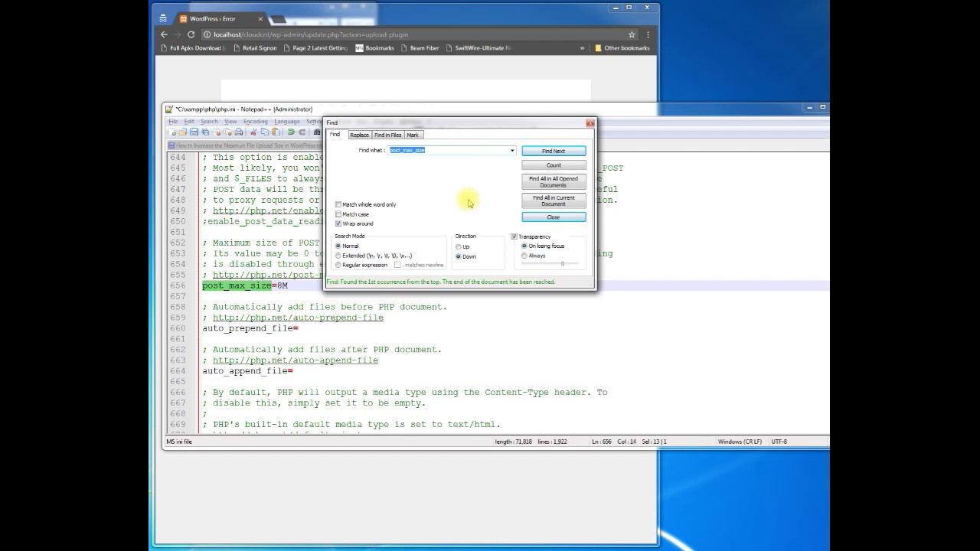Click line 656 post_max_size text
980x551 pixels.
[x=237, y=285]
